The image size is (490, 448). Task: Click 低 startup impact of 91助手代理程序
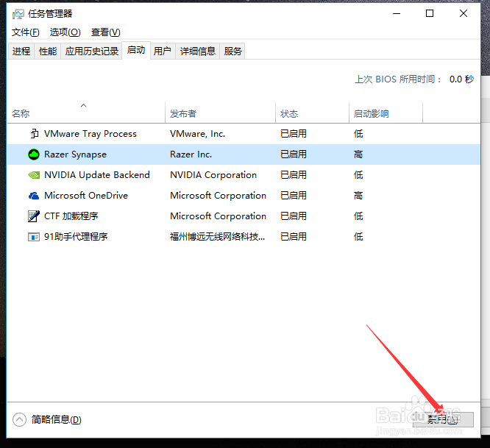[x=358, y=237]
